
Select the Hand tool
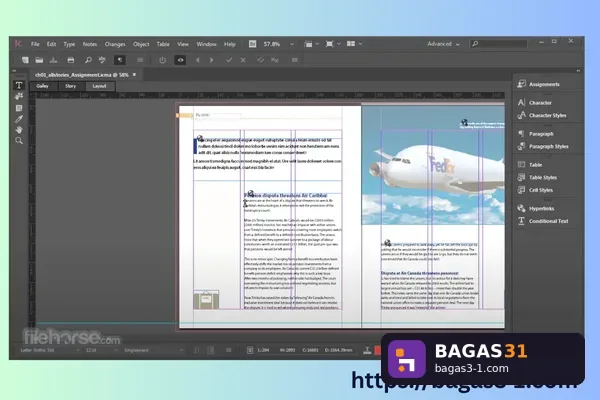[x=19, y=130]
